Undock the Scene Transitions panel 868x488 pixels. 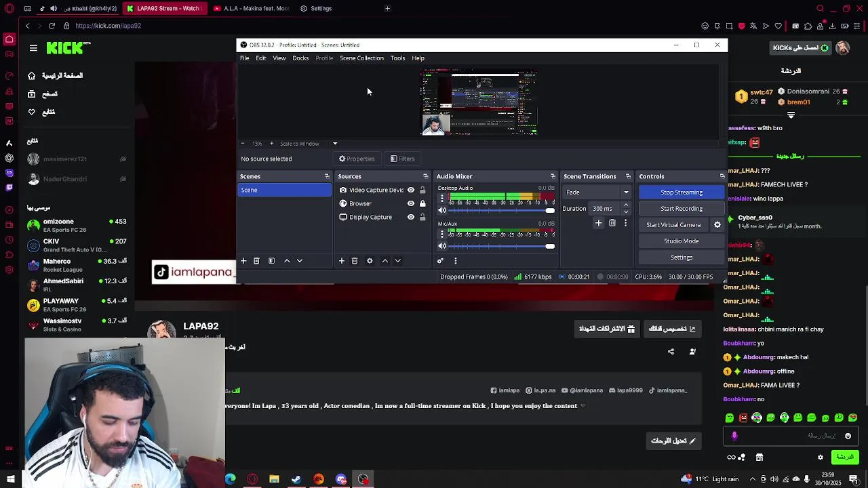[628, 176]
